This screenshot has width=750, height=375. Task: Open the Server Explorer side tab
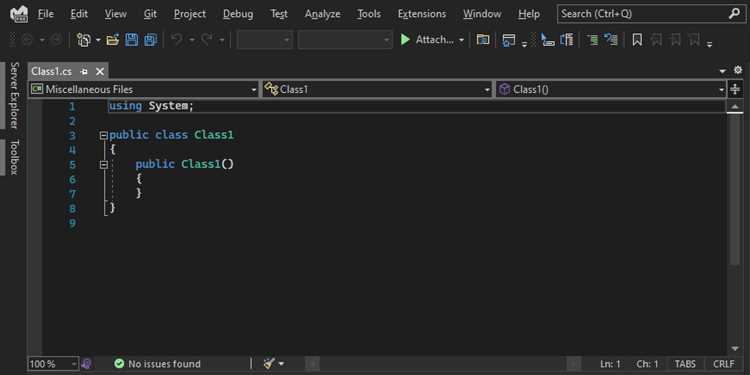[14, 95]
